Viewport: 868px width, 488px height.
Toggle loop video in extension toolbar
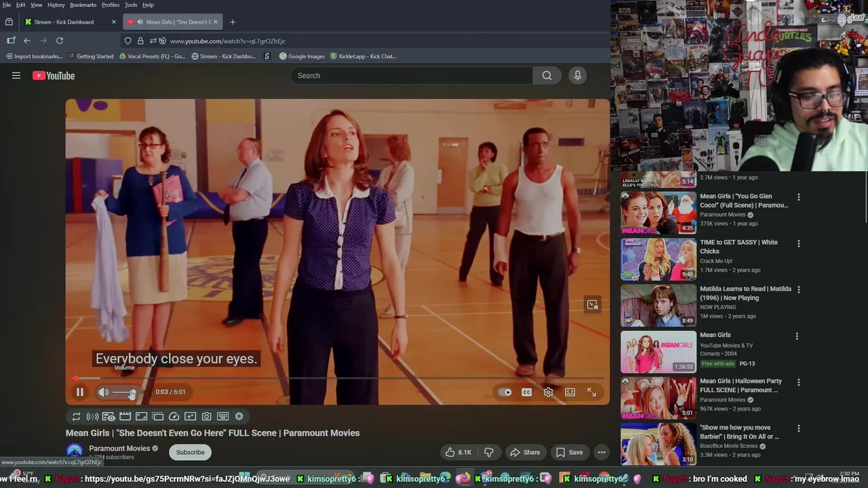[x=76, y=416]
